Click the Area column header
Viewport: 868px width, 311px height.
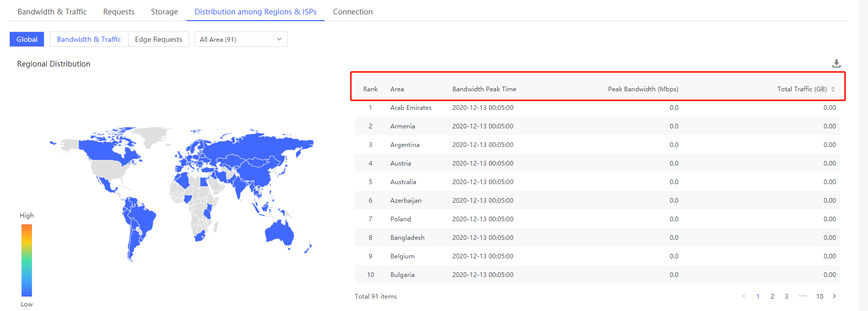(x=397, y=89)
